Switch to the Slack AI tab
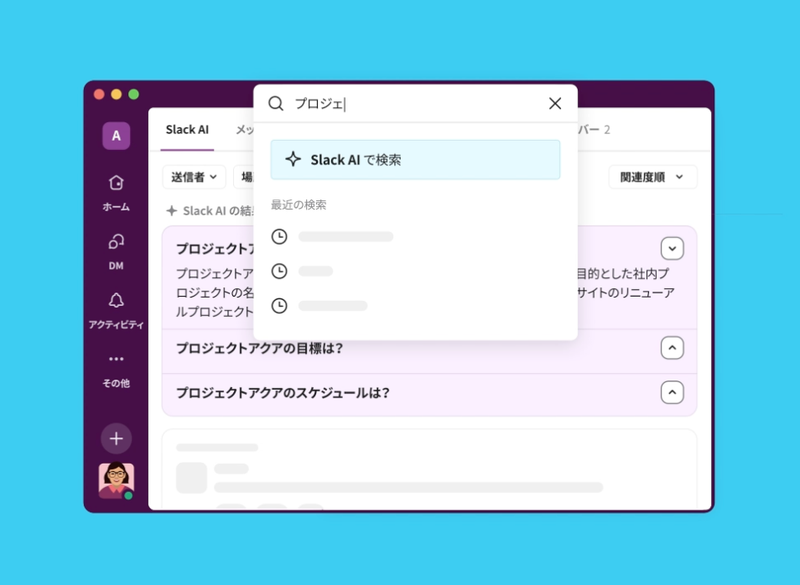This screenshot has width=800, height=585. 186,130
